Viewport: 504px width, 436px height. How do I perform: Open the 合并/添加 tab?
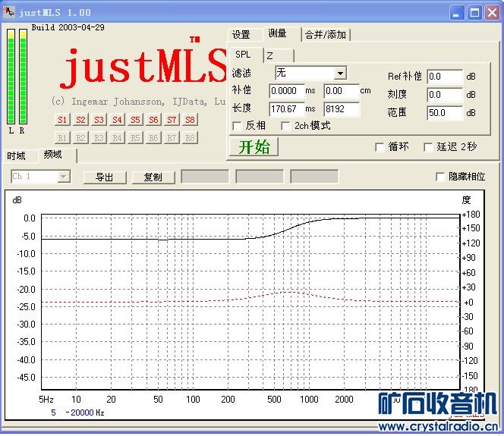coord(326,34)
